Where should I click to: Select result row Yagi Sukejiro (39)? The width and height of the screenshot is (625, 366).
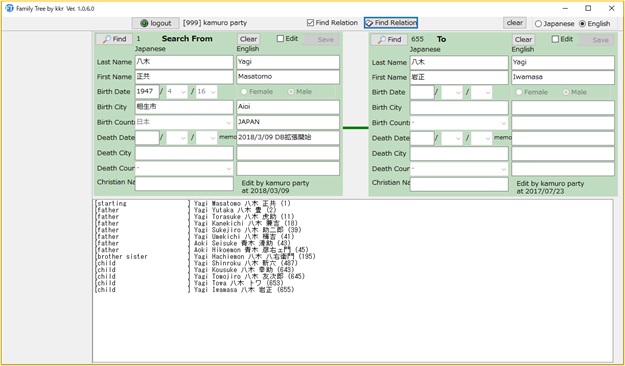pos(198,230)
